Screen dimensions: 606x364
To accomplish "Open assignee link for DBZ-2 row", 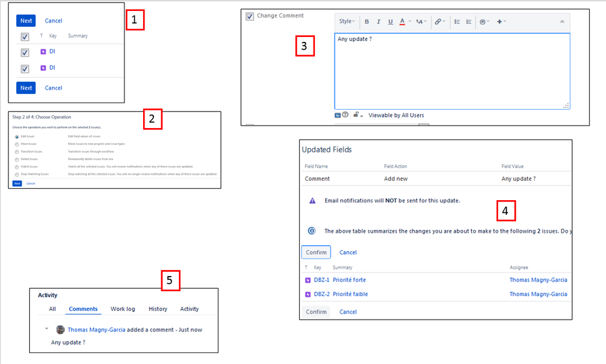I will pyautogui.click(x=539, y=294).
